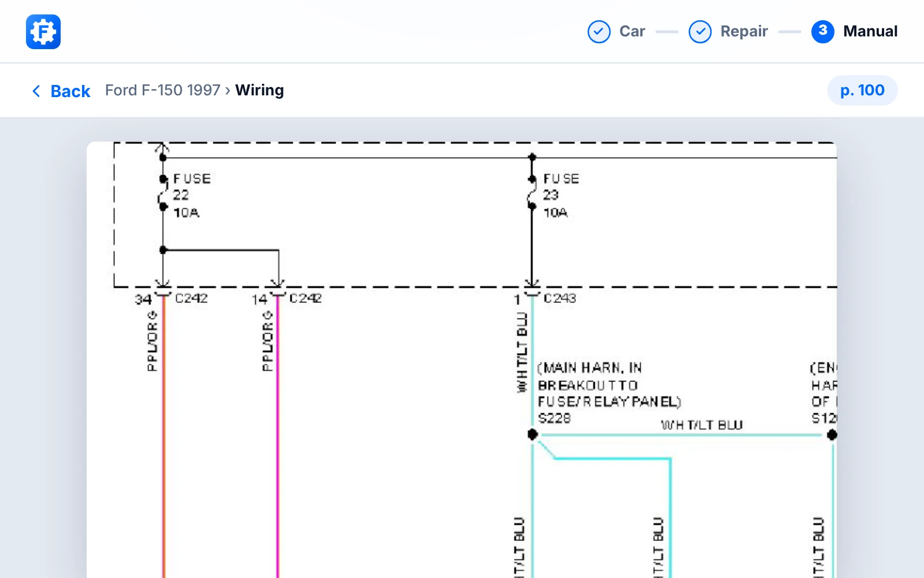Click the S228 splice label

(x=554, y=418)
